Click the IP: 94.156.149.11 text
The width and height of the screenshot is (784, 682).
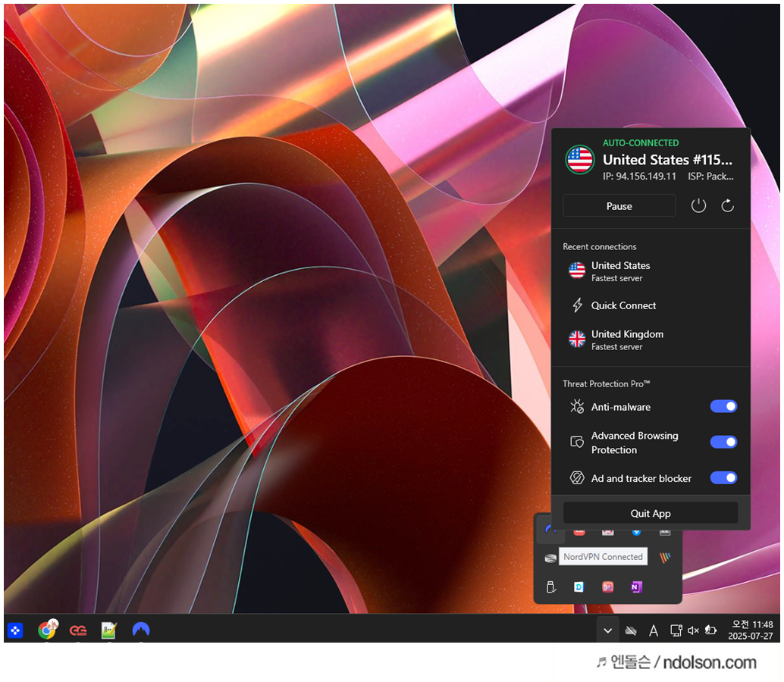point(639,177)
